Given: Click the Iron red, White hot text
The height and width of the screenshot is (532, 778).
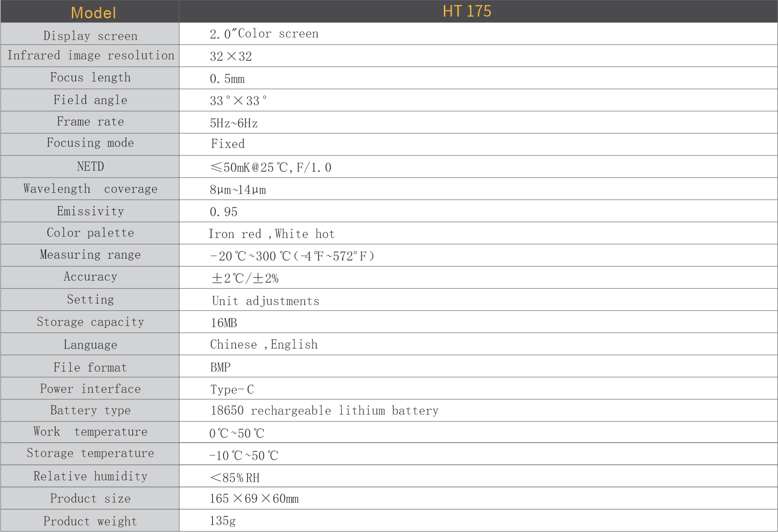Looking at the screenshot, I should pos(271,234).
